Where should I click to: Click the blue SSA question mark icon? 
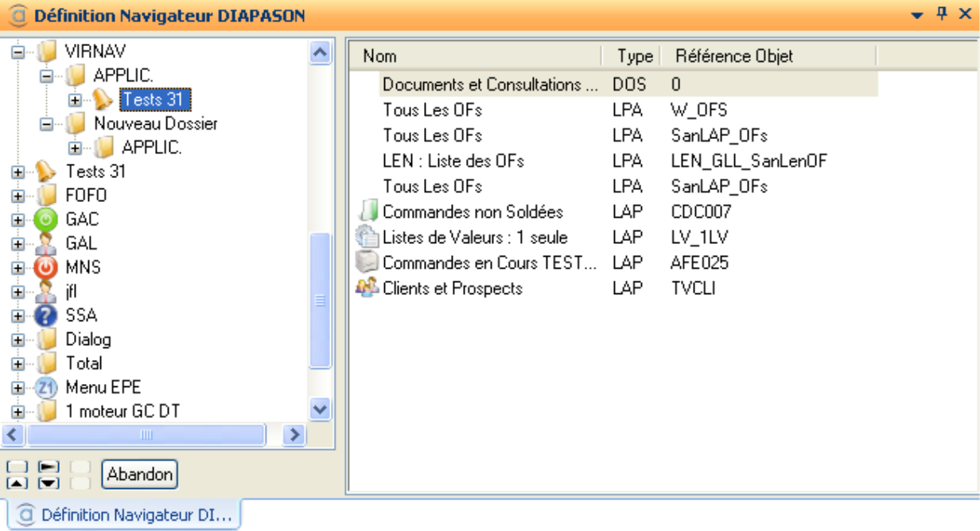pos(47,316)
